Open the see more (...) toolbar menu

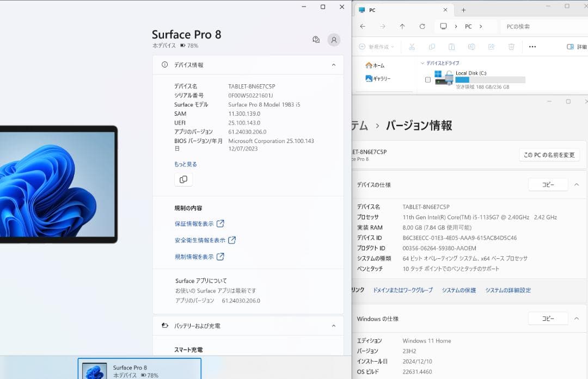pos(532,47)
